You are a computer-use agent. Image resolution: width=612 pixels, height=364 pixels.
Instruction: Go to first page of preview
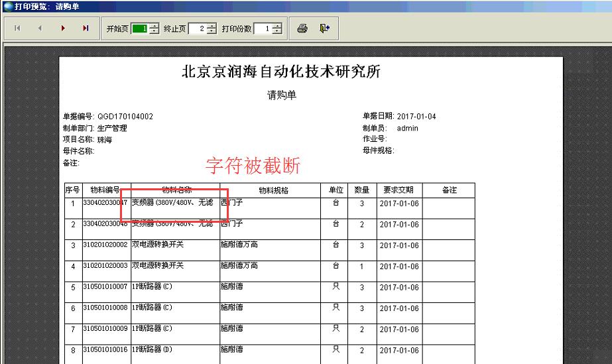pyautogui.click(x=17, y=29)
